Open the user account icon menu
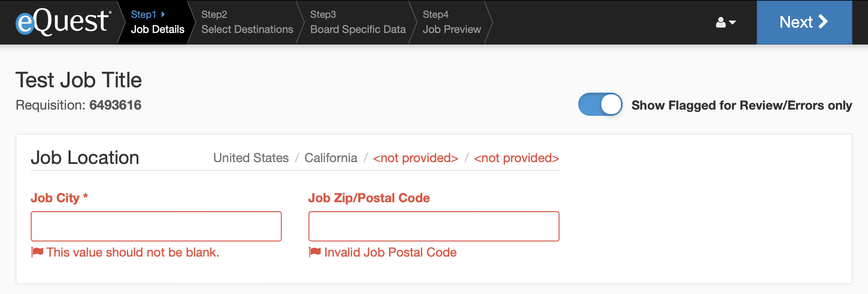The height and width of the screenshot is (294, 868). tap(721, 22)
